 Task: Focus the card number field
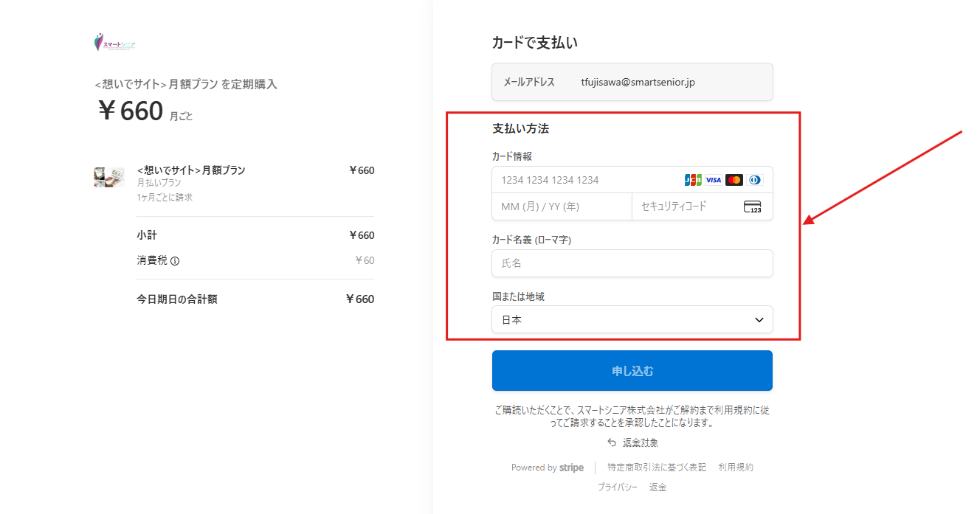coord(587,180)
